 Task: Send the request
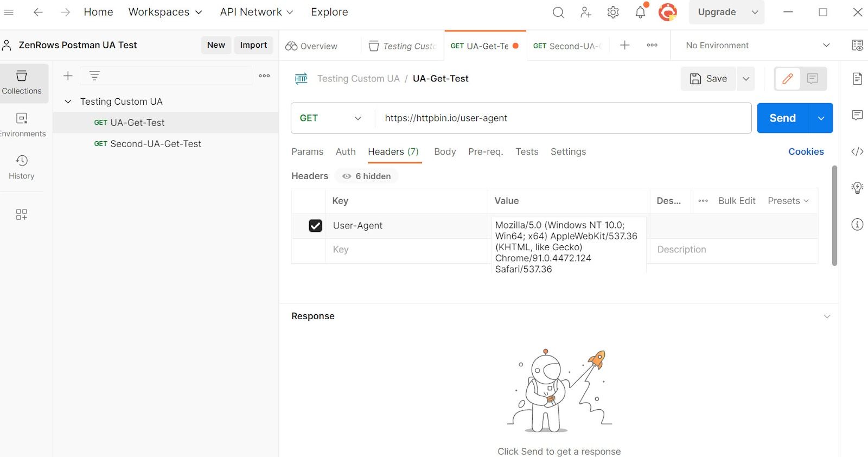(x=783, y=118)
